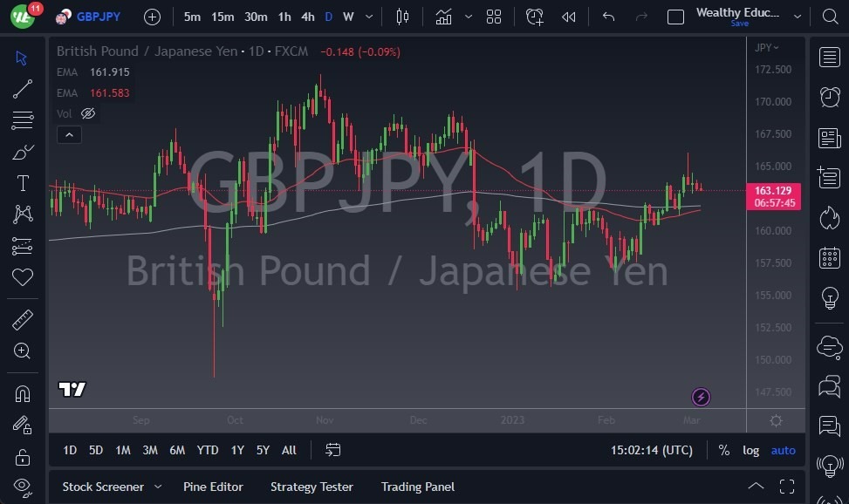
Task: Open the Watchlist panel
Action: [x=828, y=56]
